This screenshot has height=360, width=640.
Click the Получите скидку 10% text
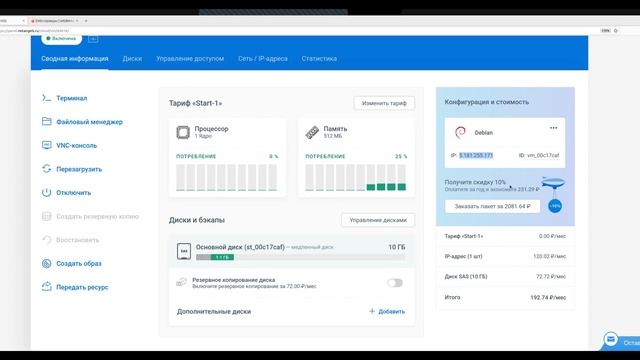(x=475, y=182)
